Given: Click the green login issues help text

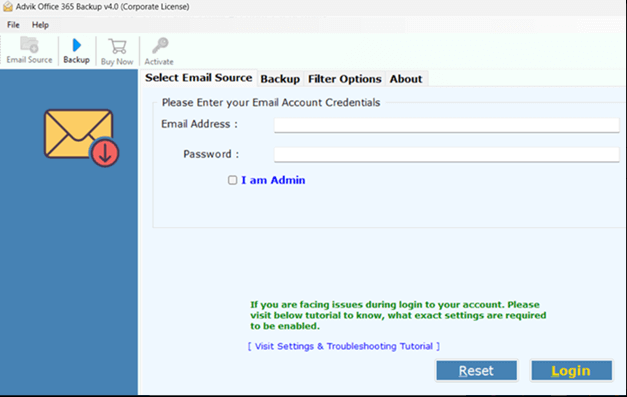Looking at the screenshot, I should (398, 315).
